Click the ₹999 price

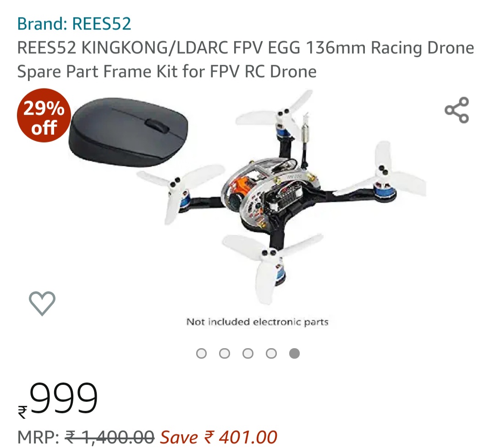click(x=58, y=398)
